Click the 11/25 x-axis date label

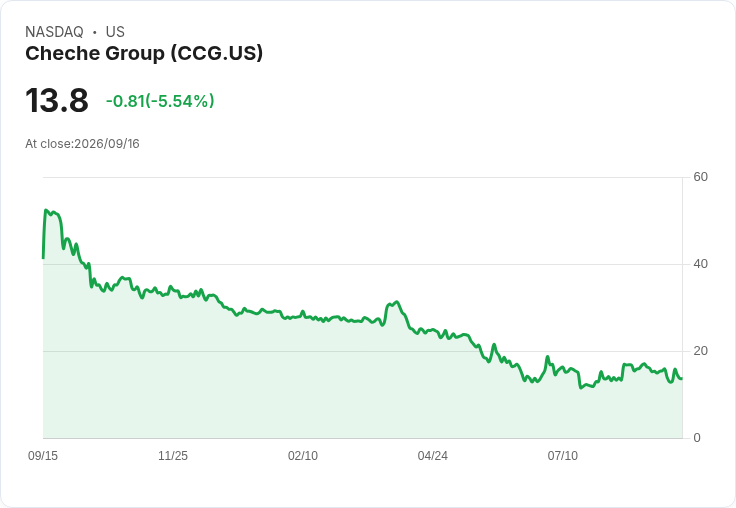point(173,455)
